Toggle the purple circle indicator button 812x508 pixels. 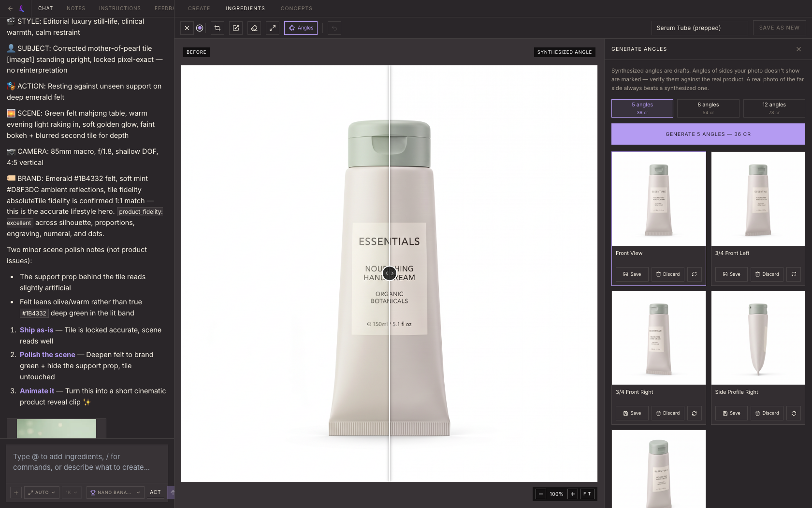click(x=200, y=28)
